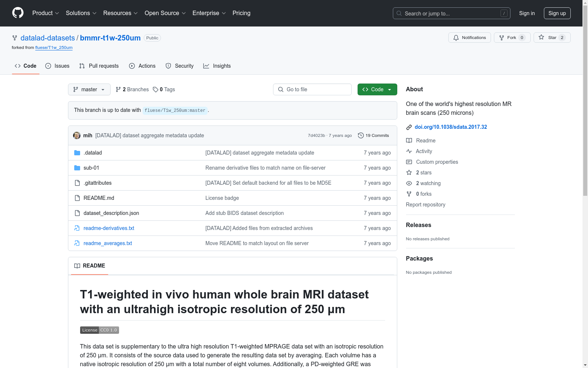Open the readme-derivatives.txt file
The width and height of the screenshot is (588, 368).
109,228
